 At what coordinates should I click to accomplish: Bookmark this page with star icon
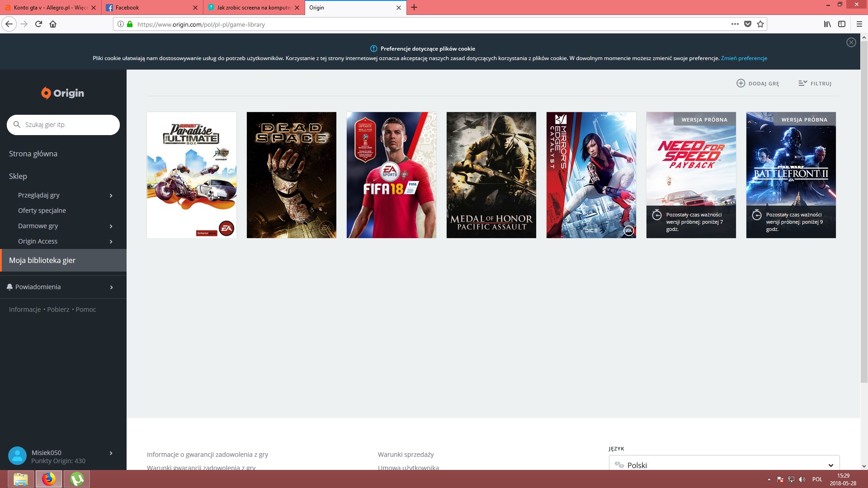pos(760,24)
